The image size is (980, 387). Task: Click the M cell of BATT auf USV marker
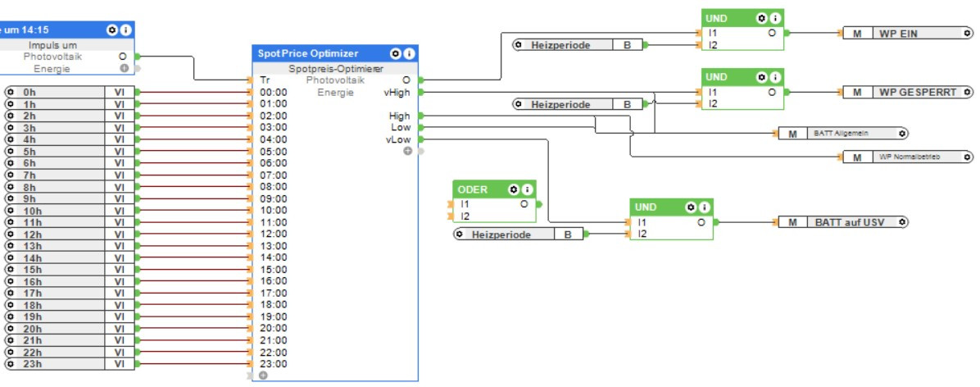793,222
